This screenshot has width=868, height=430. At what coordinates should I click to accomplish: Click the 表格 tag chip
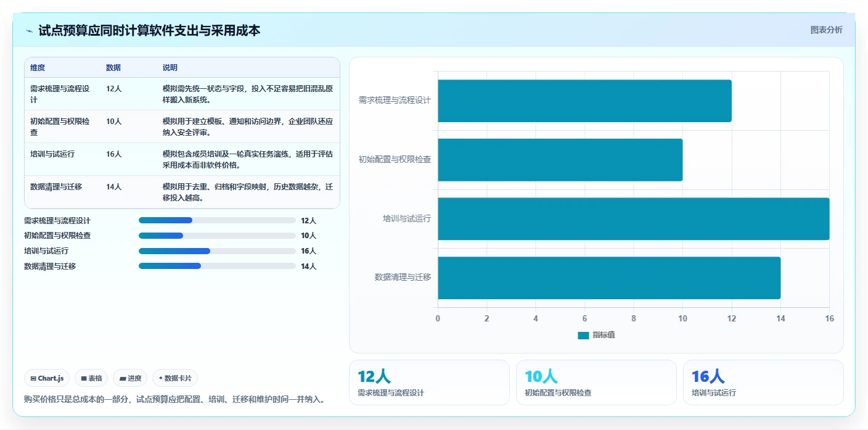(x=91, y=378)
